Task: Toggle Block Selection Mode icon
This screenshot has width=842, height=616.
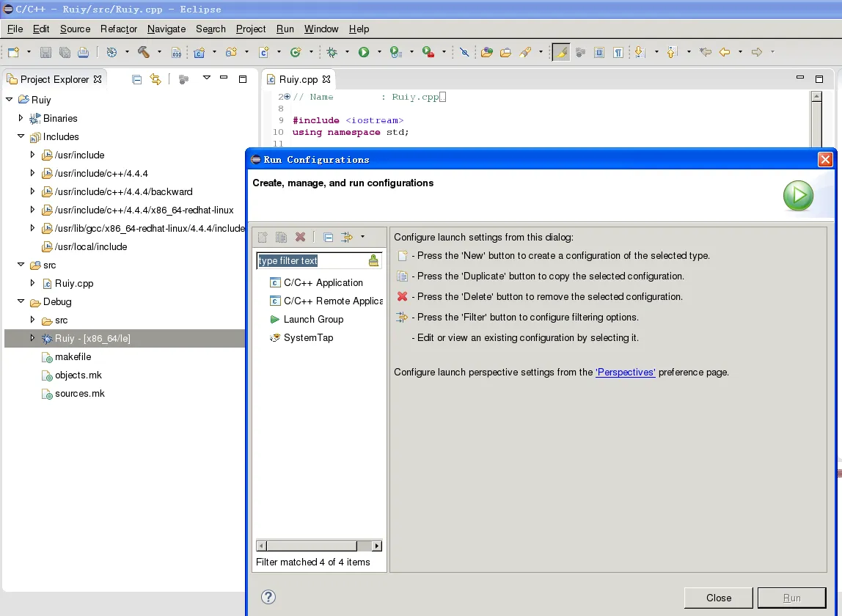Action: coord(599,52)
